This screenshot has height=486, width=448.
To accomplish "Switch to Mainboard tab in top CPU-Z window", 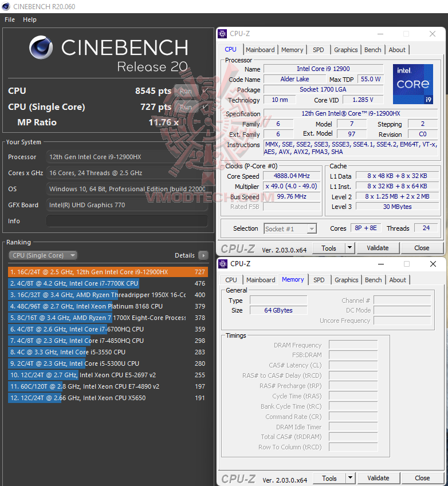I will (260, 50).
